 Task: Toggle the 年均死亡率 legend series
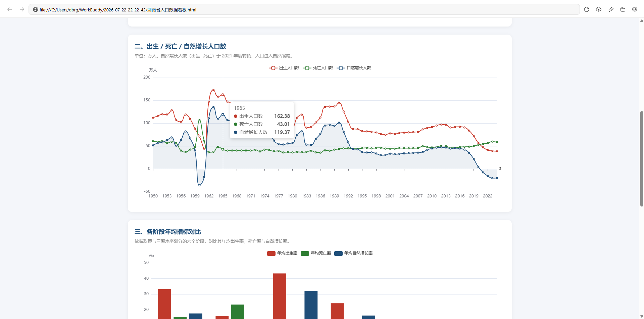click(316, 253)
